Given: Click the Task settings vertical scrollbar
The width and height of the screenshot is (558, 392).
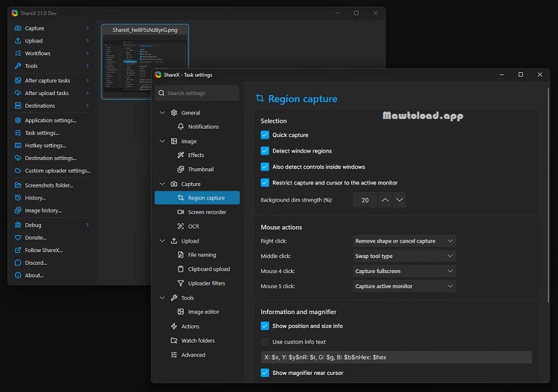Looking at the screenshot, I should 548,196.
